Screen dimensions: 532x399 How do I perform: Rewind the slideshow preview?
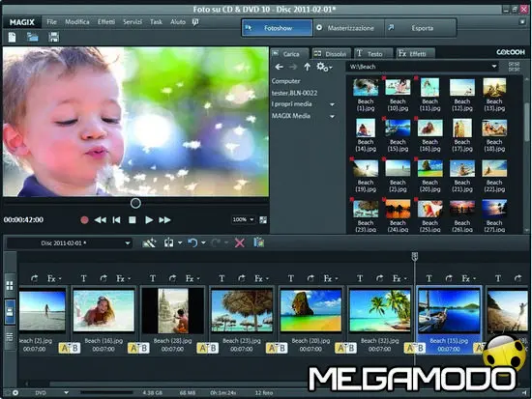pyautogui.click(x=101, y=220)
